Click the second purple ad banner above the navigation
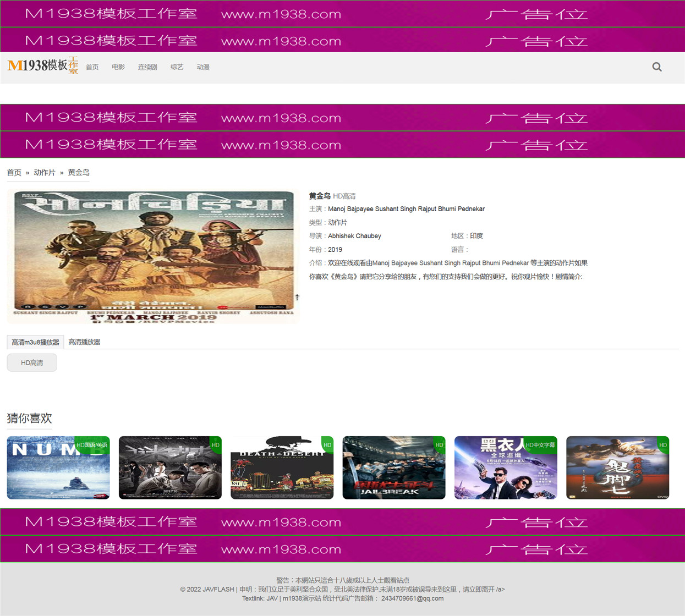Screen dimensions: 685x616 tap(342, 40)
